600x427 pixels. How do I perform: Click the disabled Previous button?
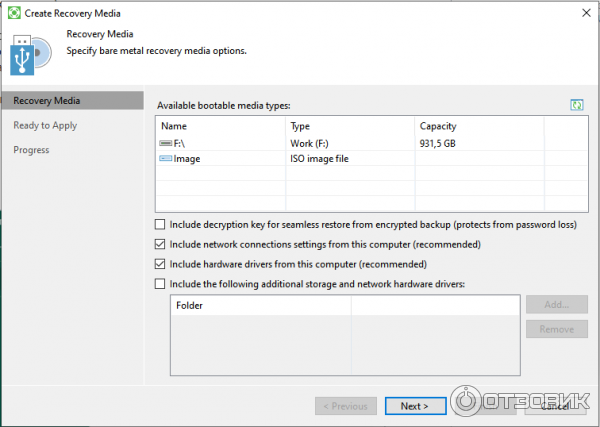[x=346, y=406]
